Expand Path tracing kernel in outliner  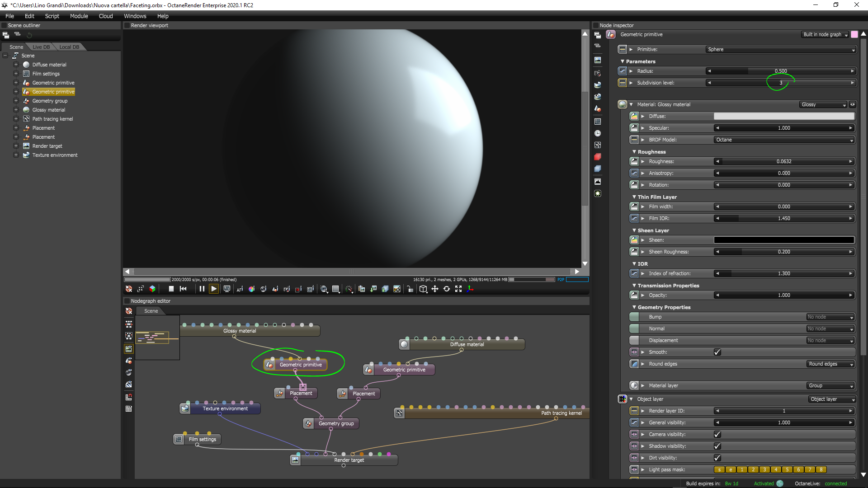pyautogui.click(x=16, y=119)
